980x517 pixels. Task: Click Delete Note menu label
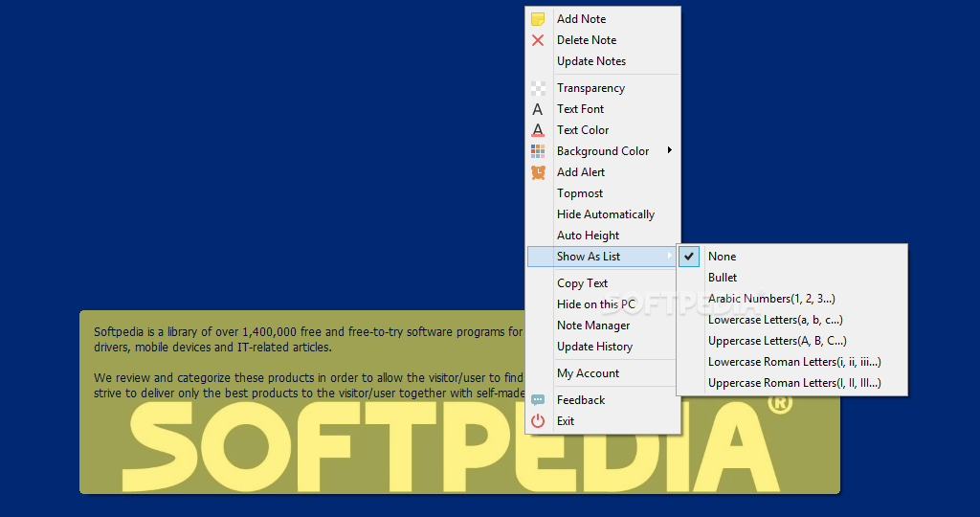click(587, 40)
